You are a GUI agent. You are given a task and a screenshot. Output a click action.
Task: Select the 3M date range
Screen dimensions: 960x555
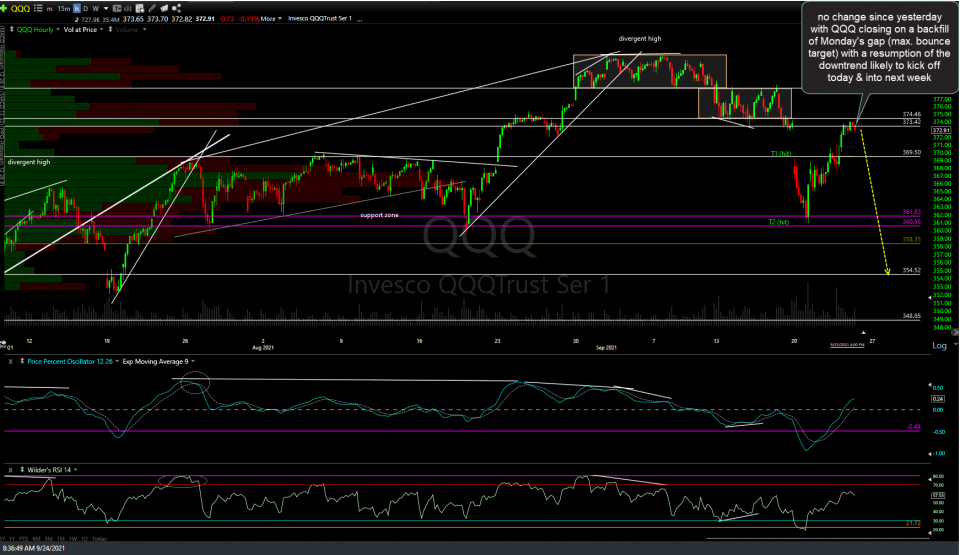point(48,539)
